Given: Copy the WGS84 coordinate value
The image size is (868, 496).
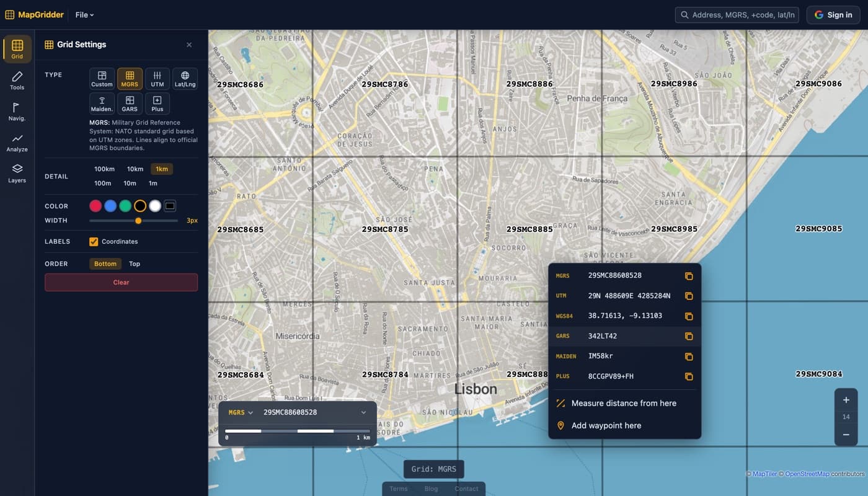Looking at the screenshot, I should [x=688, y=316].
